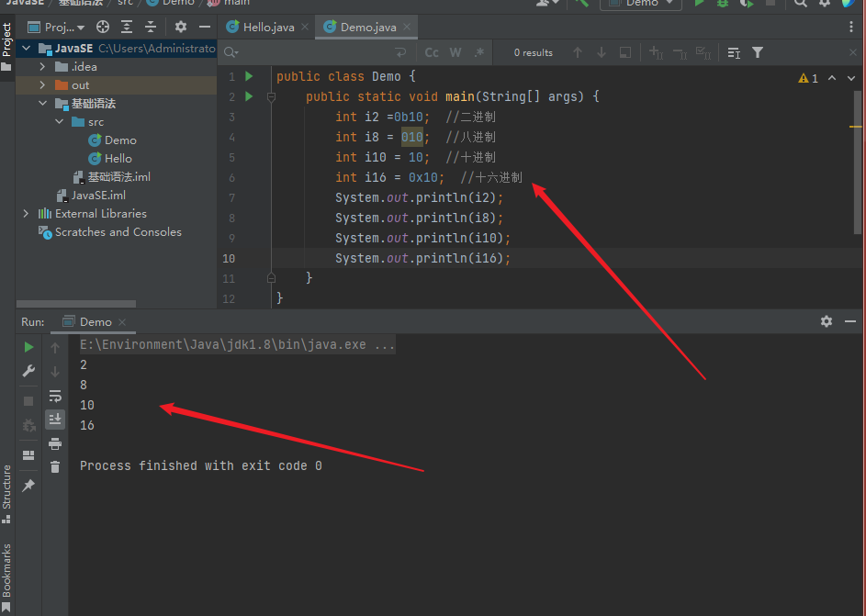
Task: Toggle Scroll to End in Run console
Action: [55, 420]
